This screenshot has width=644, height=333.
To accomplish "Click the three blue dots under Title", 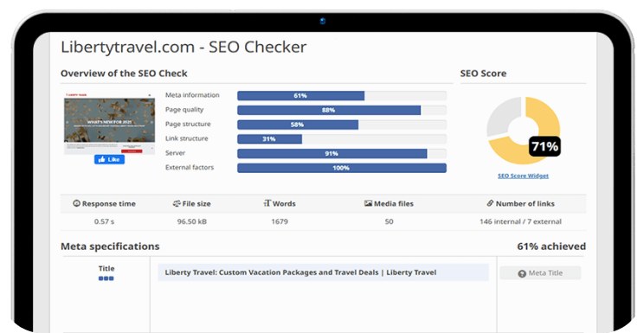I will [106, 279].
